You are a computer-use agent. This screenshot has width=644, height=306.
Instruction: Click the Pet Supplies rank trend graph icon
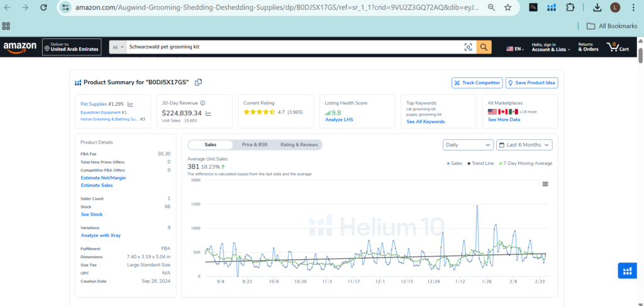pyautogui.click(x=130, y=104)
